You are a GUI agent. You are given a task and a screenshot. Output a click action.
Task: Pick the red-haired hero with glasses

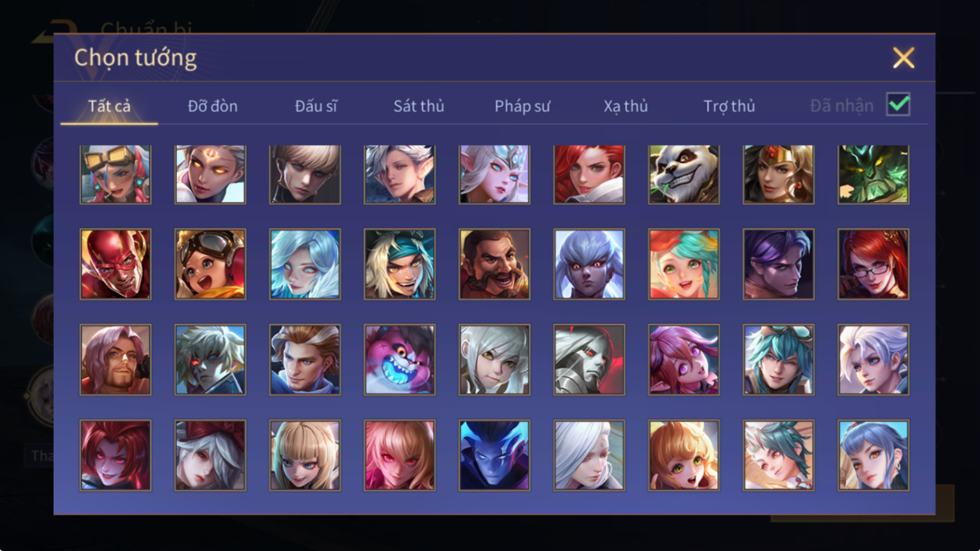click(873, 264)
